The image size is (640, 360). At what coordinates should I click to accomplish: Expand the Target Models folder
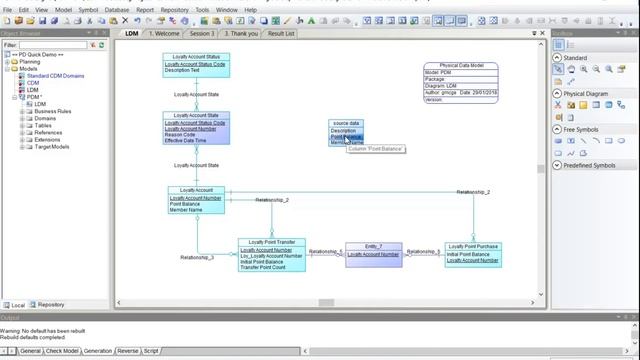22,147
